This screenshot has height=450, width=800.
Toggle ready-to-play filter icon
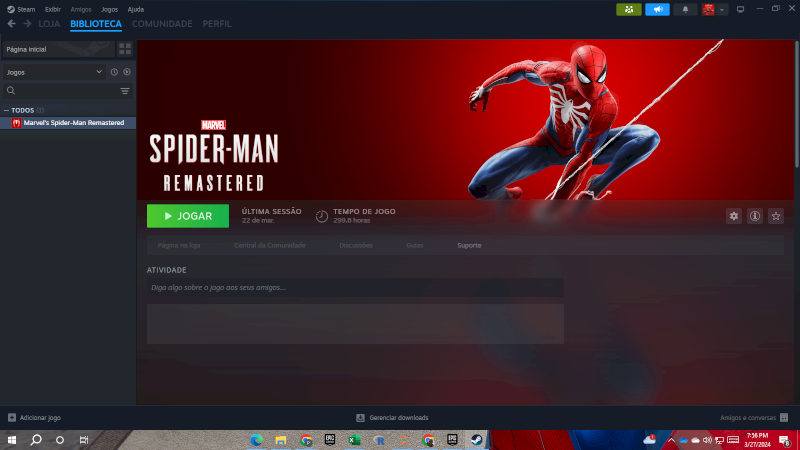pyautogui.click(x=127, y=72)
